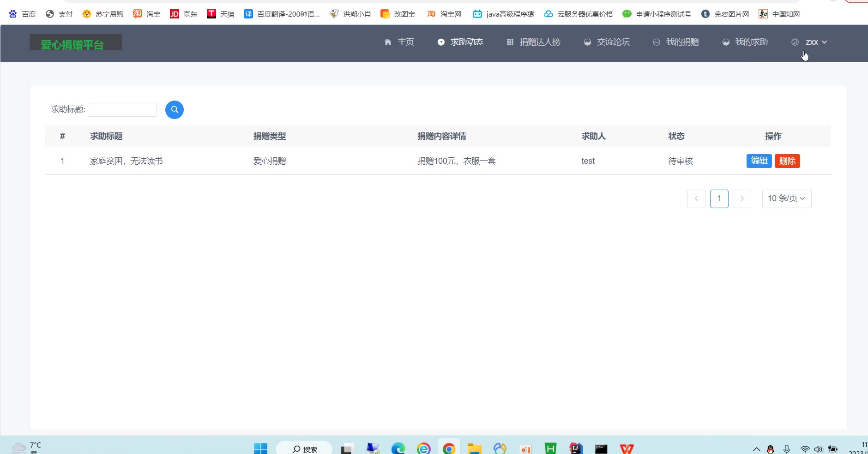The width and height of the screenshot is (868, 454).
Task: Focus the 求助标题 search input field
Action: coord(122,110)
